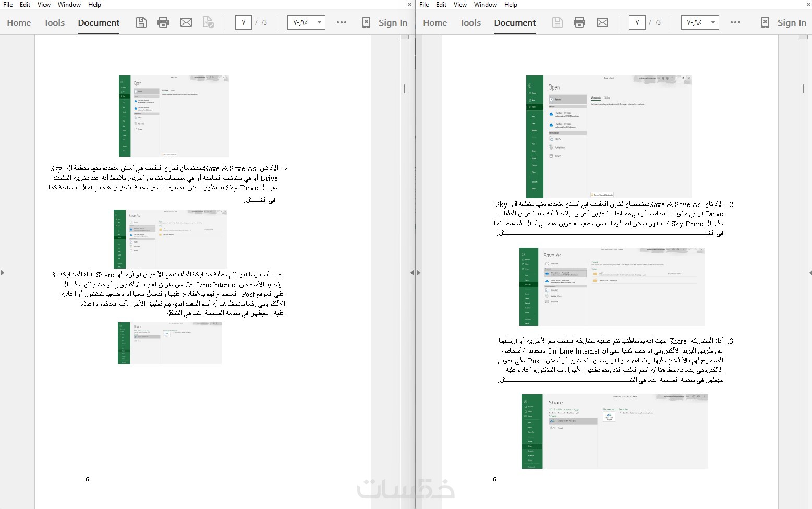This screenshot has width=812, height=509.
Task: Open the File menu in the right window
Action: 424,5
